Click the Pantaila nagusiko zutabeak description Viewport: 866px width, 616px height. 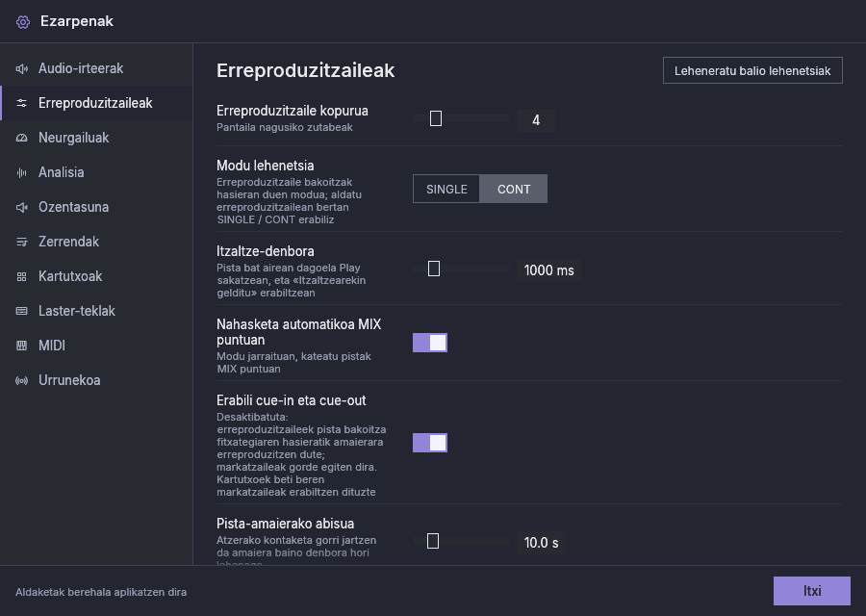pyautogui.click(x=285, y=128)
